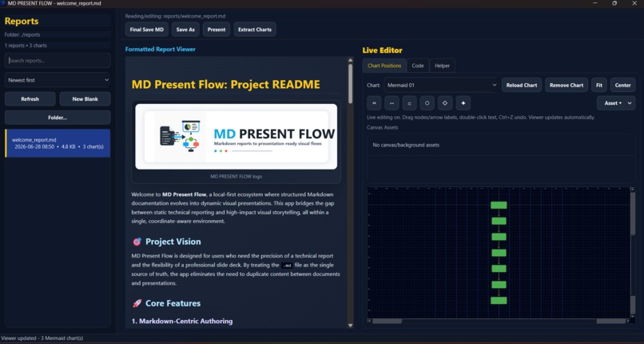Screen dimensions: 644x344
Task: Click the Extract Charts button
Action: click(255, 30)
